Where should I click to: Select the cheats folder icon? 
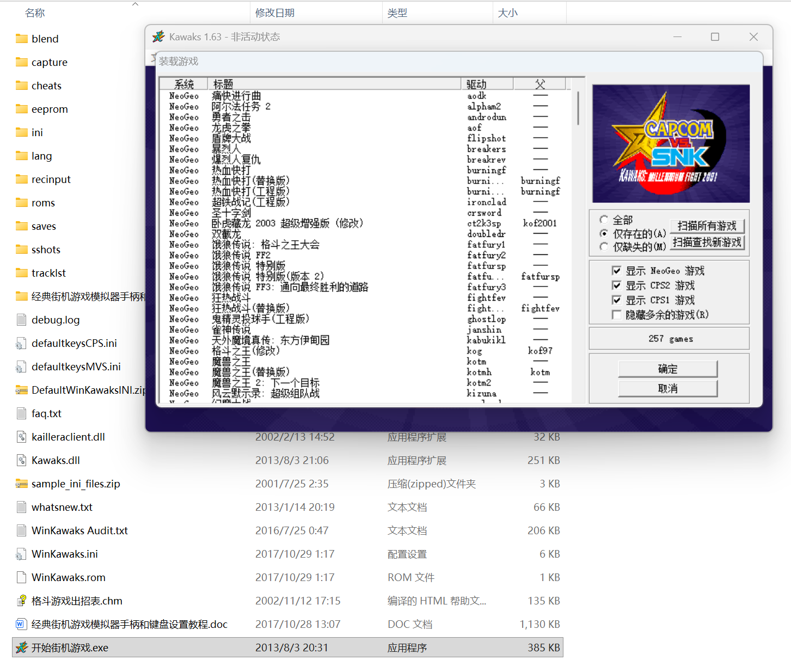(22, 85)
